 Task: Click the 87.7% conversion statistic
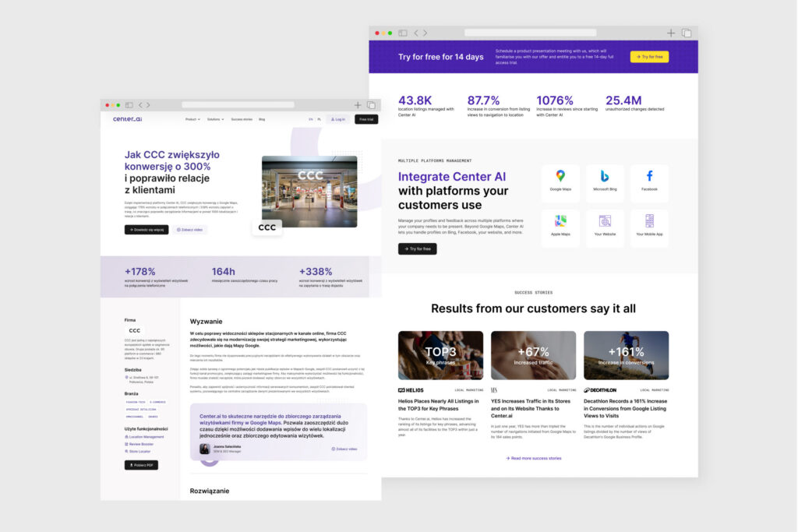tap(498, 106)
